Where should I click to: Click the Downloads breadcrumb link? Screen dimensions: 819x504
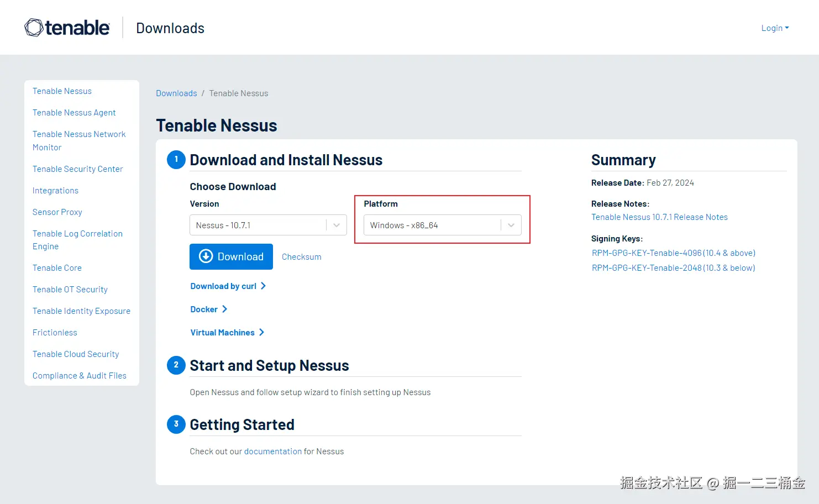[x=176, y=93]
